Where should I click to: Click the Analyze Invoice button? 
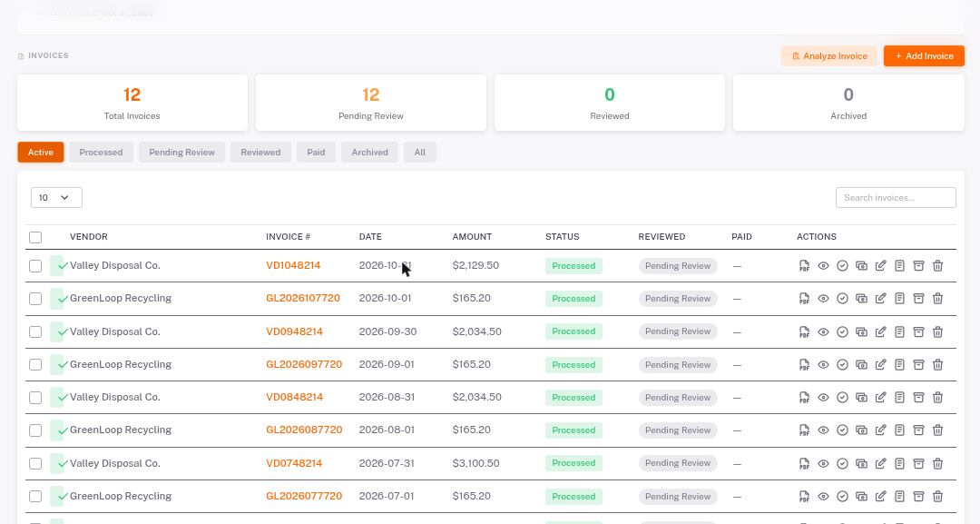[828, 55]
